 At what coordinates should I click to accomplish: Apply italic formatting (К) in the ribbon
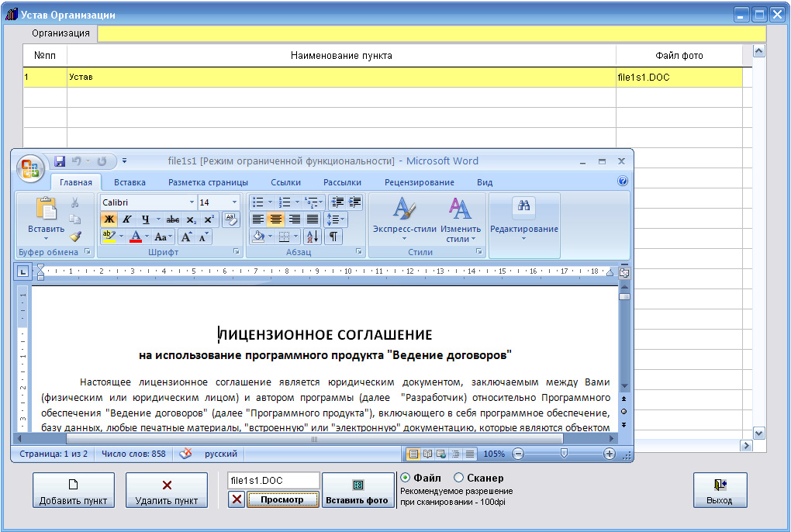126,219
